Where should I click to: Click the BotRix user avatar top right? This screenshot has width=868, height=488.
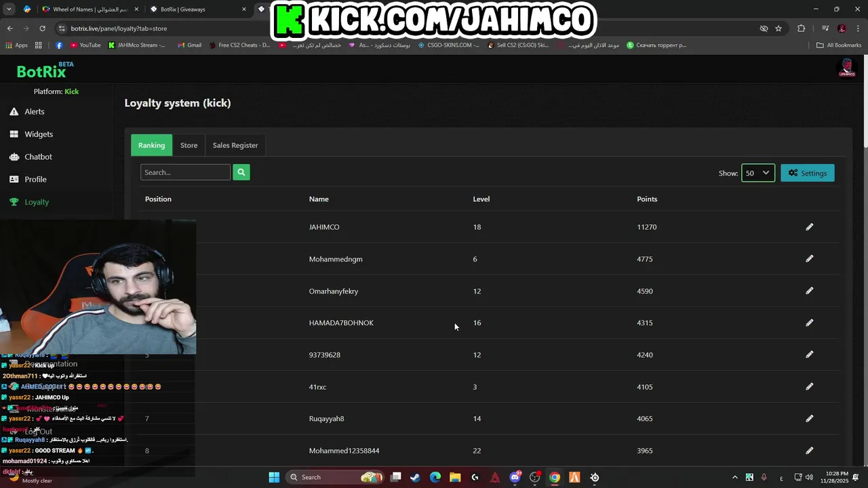(847, 68)
